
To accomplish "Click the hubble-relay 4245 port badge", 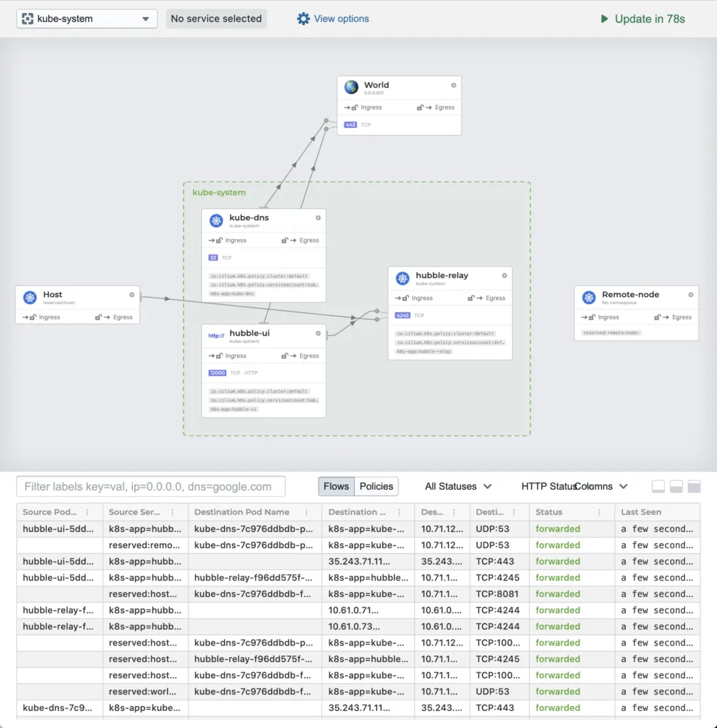I will [x=403, y=315].
